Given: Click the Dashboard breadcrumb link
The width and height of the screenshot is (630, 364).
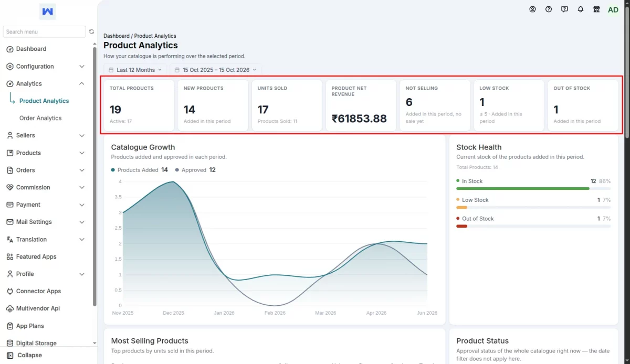Looking at the screenshot, I should 116,36.
